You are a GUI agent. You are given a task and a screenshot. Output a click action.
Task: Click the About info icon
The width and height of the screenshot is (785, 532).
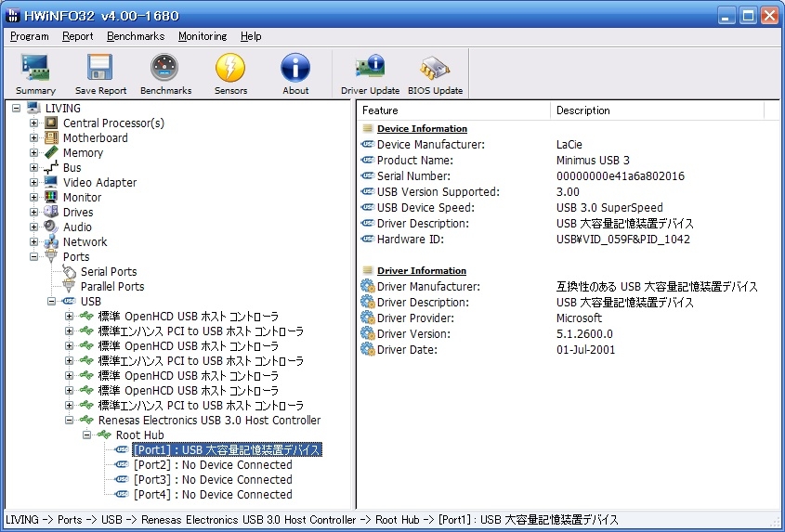click(295, 73)
